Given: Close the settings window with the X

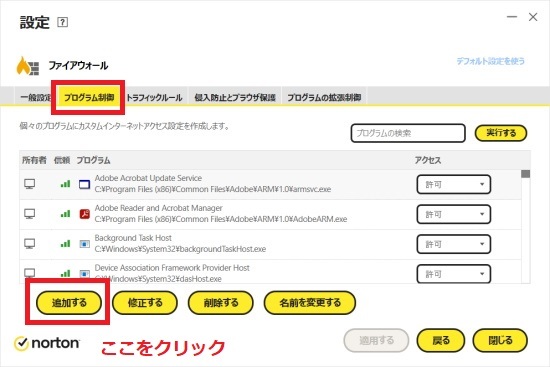Looking at the screenshot, I should [533, 17].
